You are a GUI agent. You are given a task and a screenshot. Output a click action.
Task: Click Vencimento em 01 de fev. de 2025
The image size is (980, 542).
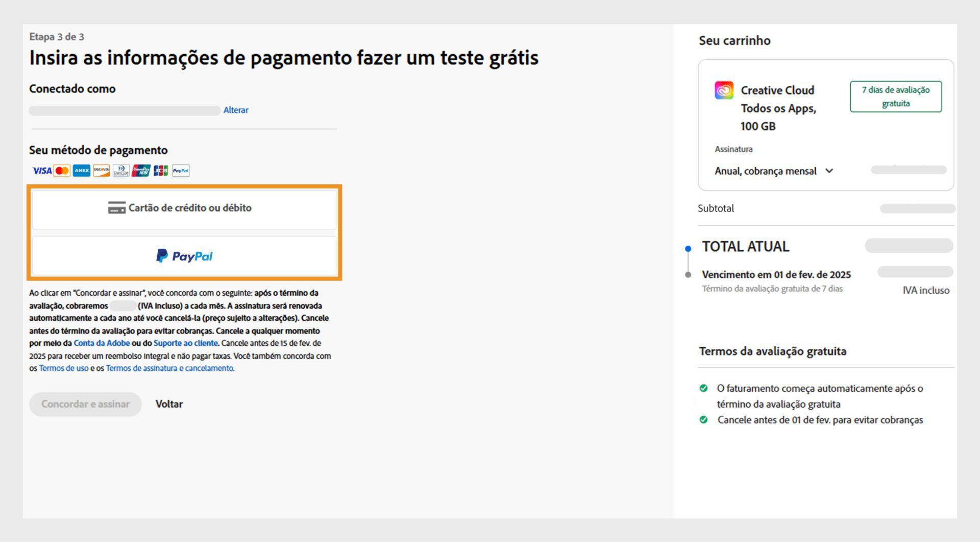coord(776,275)
